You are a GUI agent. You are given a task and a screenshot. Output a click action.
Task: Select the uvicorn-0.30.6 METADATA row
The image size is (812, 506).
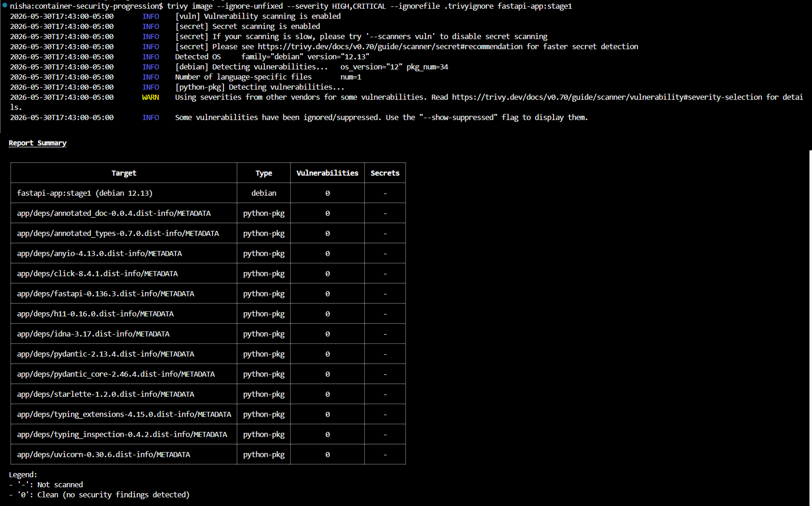click(x=208, y=454)
